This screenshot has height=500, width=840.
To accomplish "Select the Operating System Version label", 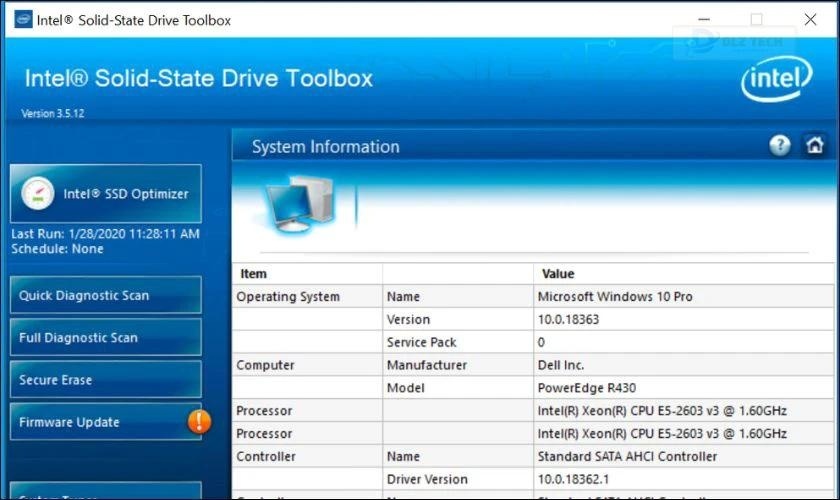I will [408, 319].
